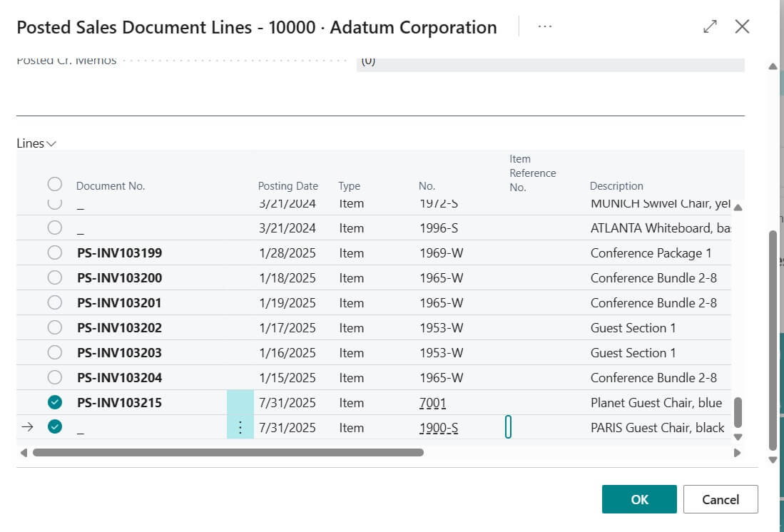Open the Lines dropdown
The width and height of the screenshot is (784, 532).
[x=36, y=143]
